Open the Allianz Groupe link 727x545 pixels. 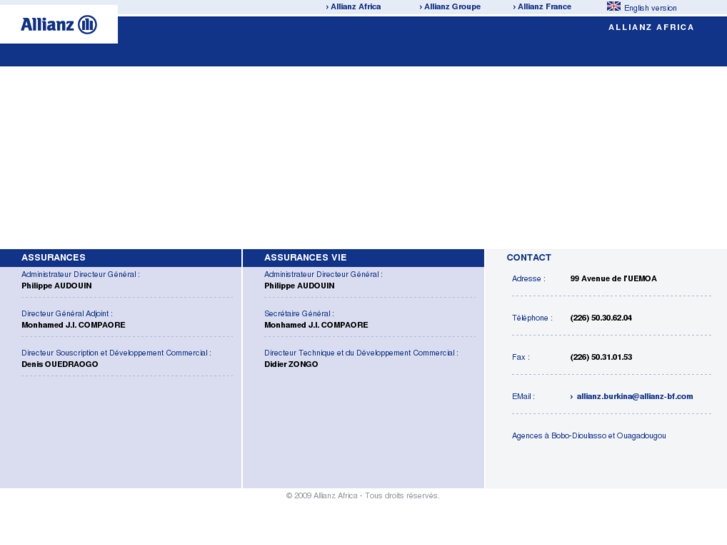point(450,6)
